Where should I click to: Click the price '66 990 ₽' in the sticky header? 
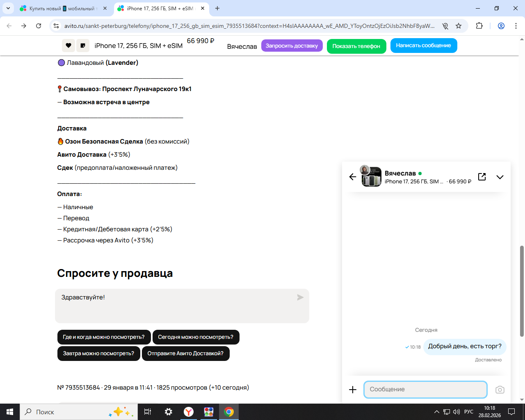[x=201, y=41]
